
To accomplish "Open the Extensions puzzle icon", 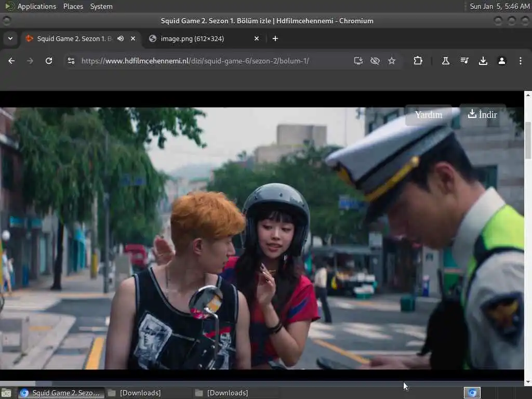I will pos(418,61).
